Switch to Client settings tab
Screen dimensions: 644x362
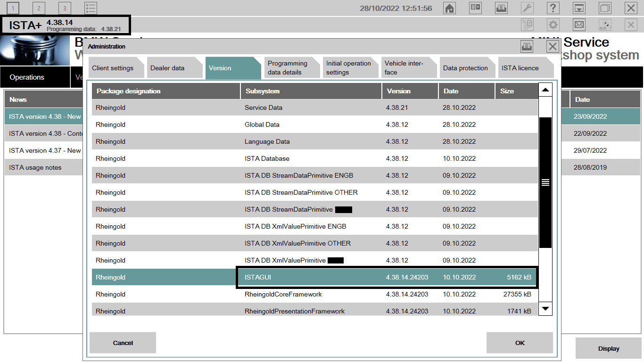(x=116, y=68)
